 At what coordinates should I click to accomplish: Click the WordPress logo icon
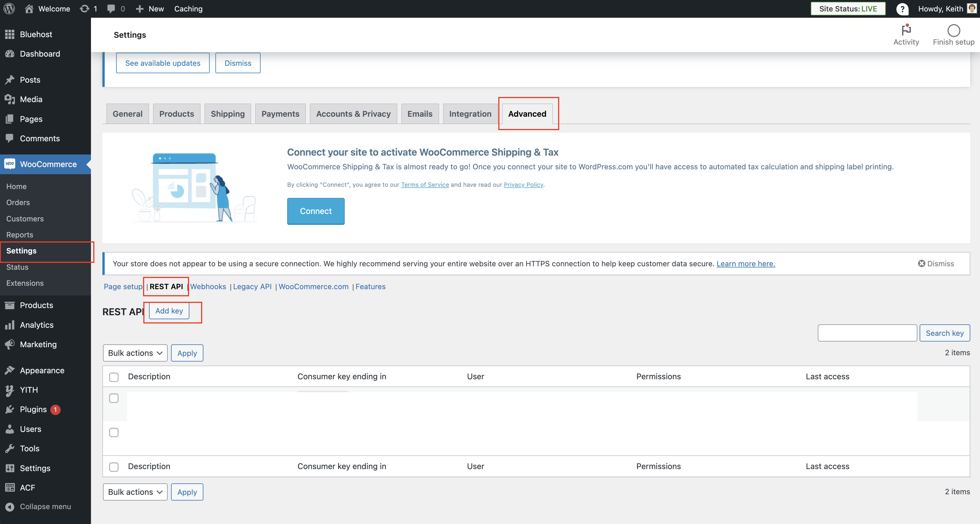click(x=9, y=8)
